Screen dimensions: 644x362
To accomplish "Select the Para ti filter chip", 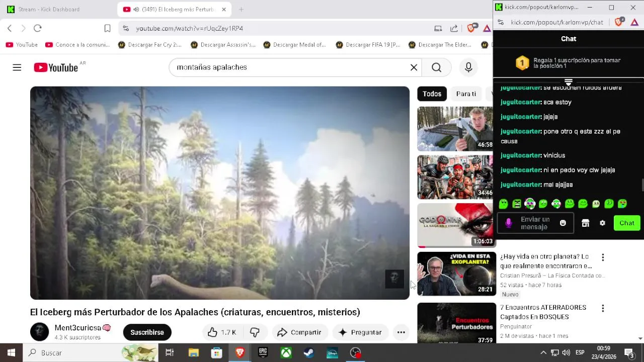I will click(466, 94).
